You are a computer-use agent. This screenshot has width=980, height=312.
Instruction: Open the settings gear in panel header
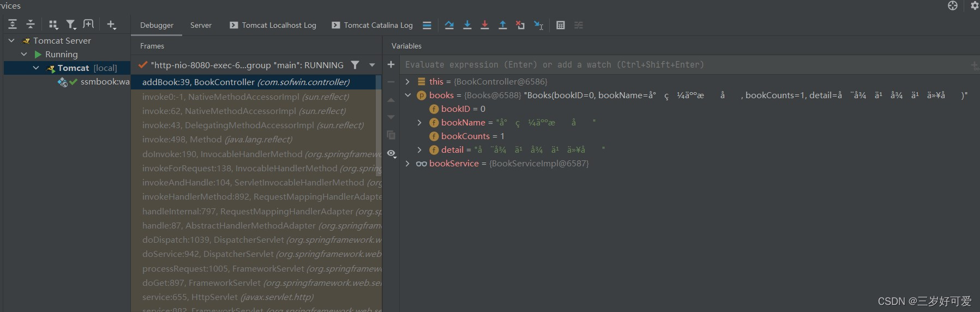point(974,5)
